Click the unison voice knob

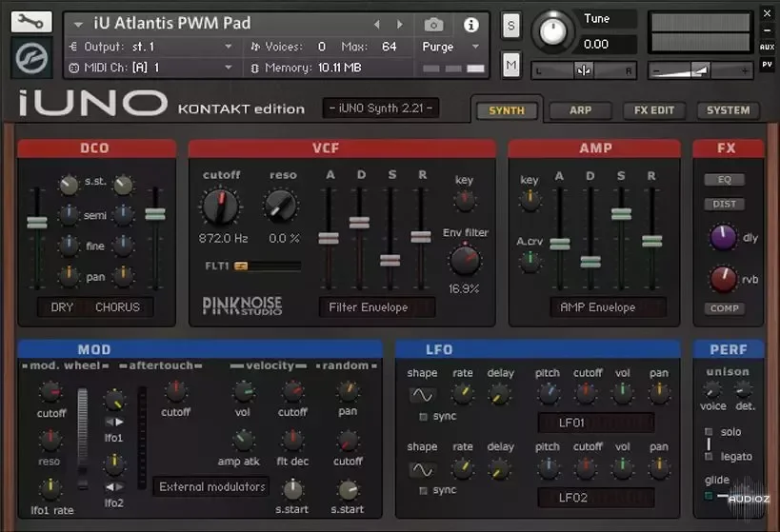click(x=712, y=390)
